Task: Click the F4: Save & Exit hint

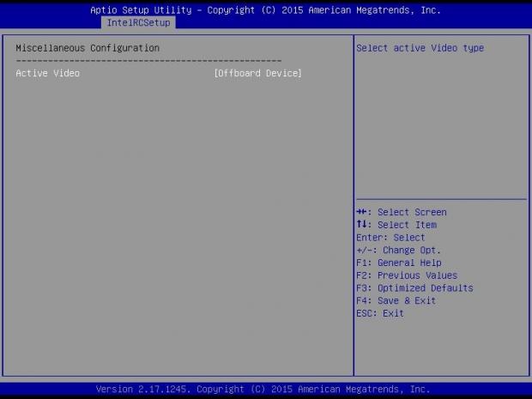Action: [x=396, y=300]
